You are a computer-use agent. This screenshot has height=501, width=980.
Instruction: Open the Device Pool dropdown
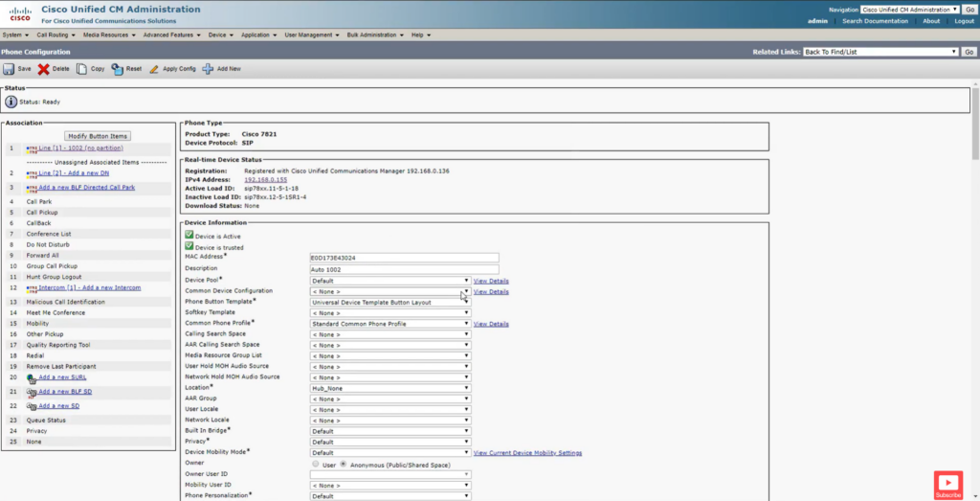[x=390, y=281]
